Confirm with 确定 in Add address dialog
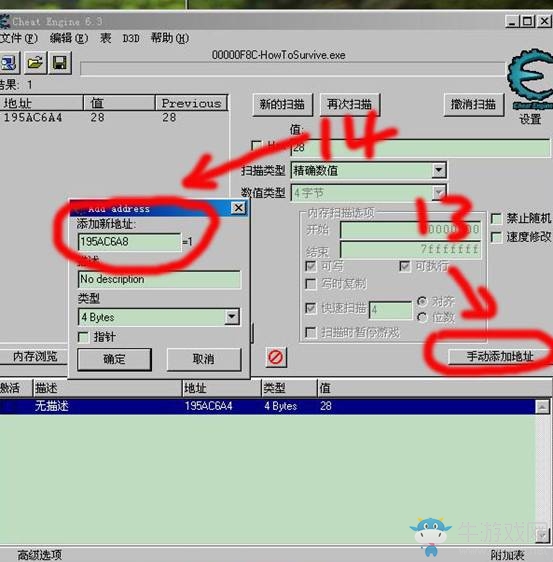 tap(114, 359)
